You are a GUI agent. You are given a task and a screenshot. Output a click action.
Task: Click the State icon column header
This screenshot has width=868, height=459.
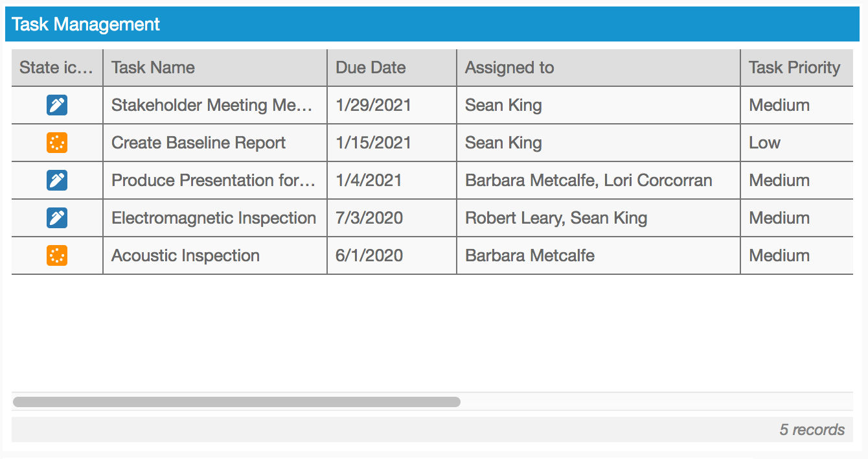56,67
